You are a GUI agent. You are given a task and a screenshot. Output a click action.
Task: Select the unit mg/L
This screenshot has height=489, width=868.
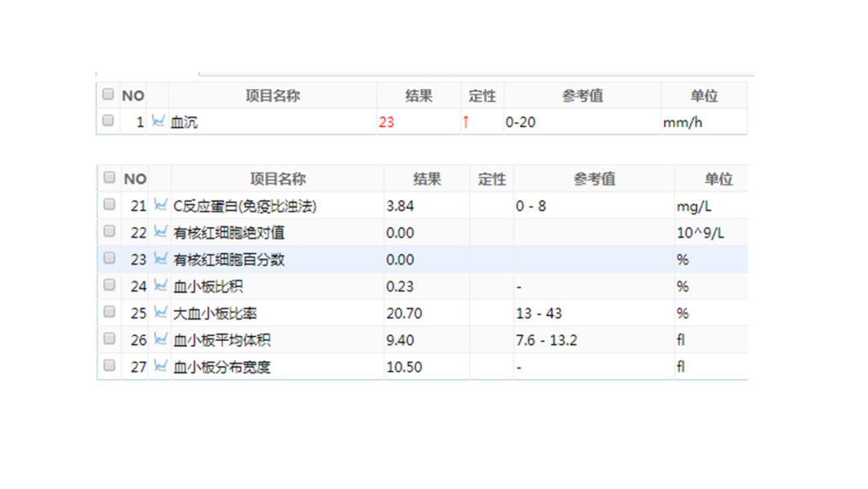coord(694,207)
